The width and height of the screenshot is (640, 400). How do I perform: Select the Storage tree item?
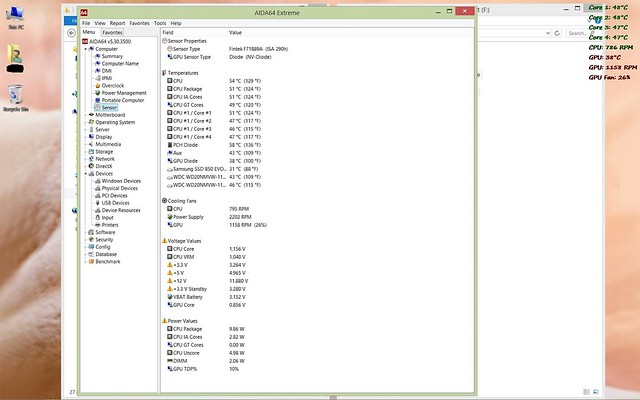click(x=104, y=152)
